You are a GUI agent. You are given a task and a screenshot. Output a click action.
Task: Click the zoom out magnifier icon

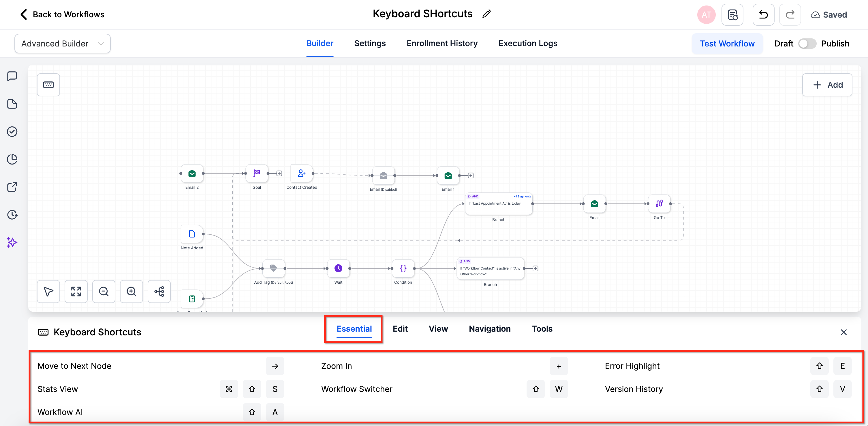[104, 292]
